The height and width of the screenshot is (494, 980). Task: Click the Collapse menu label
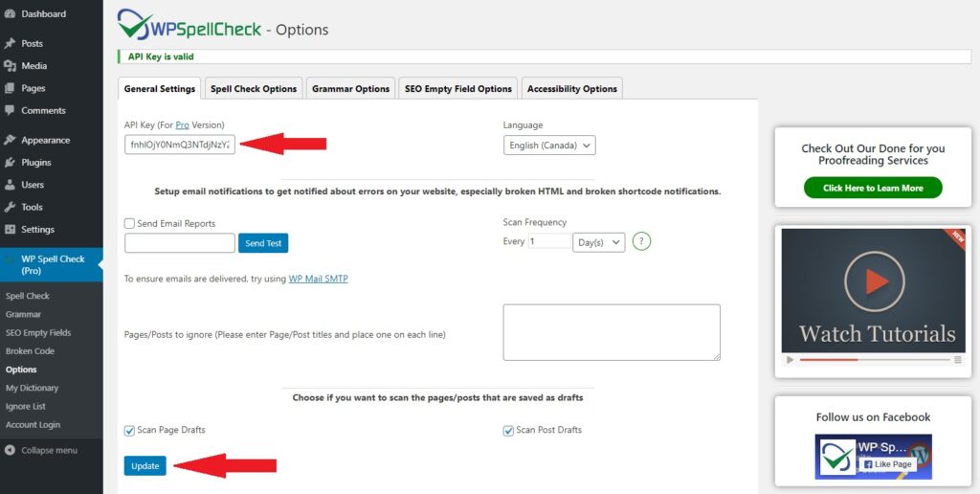[50, 450]
